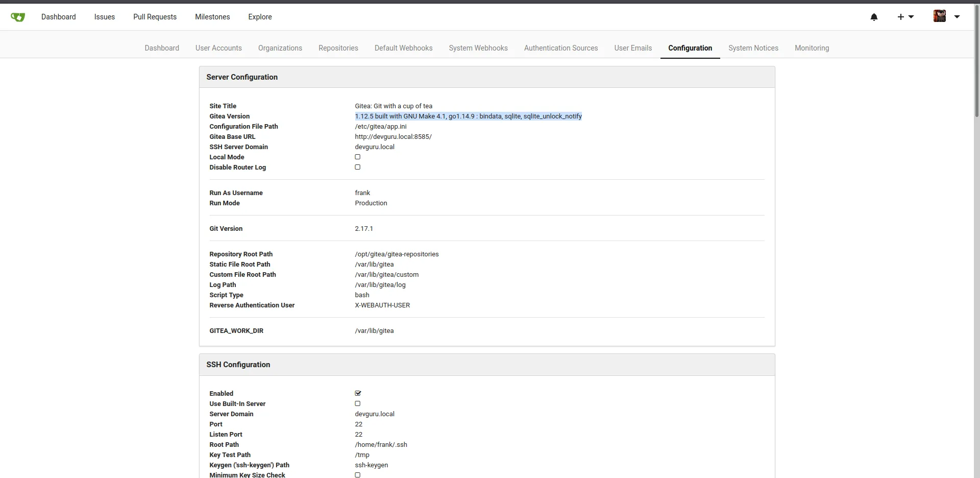Open the user profile dropdown arrow
The height and width of the screenshot is (478, 980).
(957, 17)
